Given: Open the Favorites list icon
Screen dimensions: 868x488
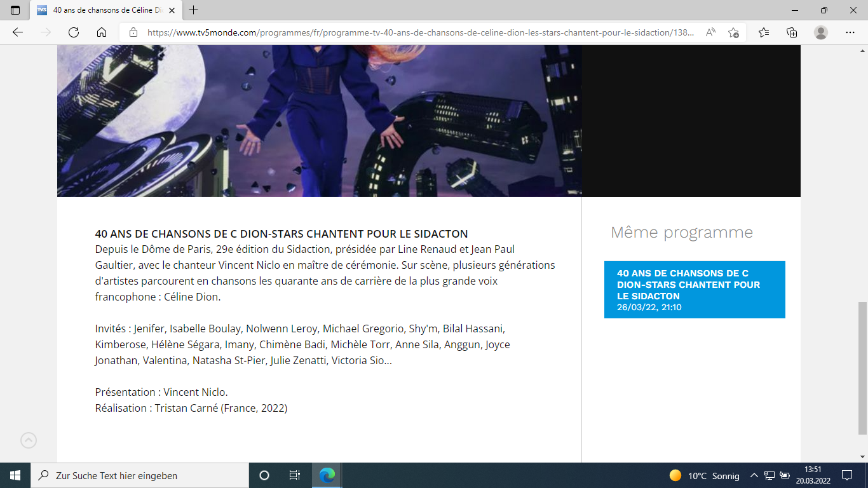Looking at the screenshot, I should click(764, 32).
